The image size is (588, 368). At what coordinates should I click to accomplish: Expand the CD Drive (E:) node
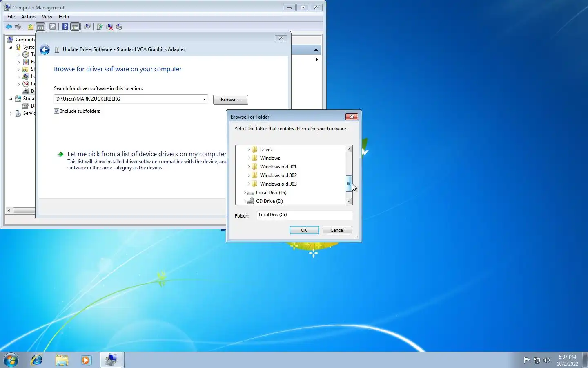245,201
